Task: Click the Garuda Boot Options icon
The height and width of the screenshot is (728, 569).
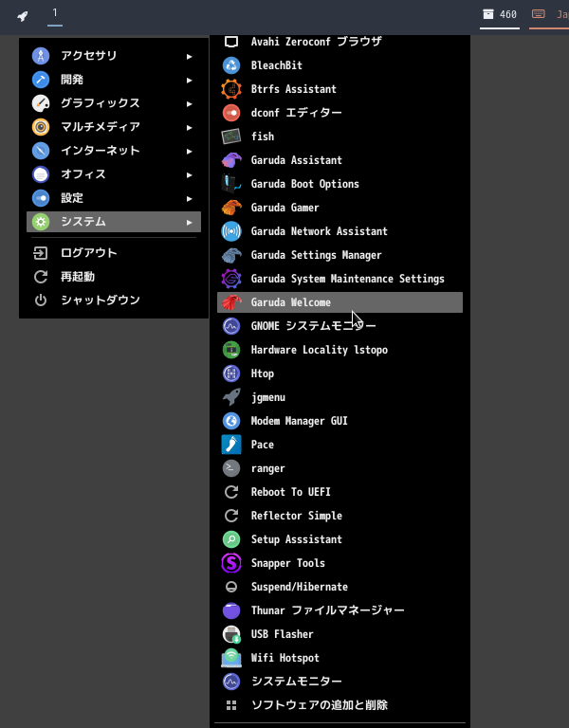Action: [231, 184]
